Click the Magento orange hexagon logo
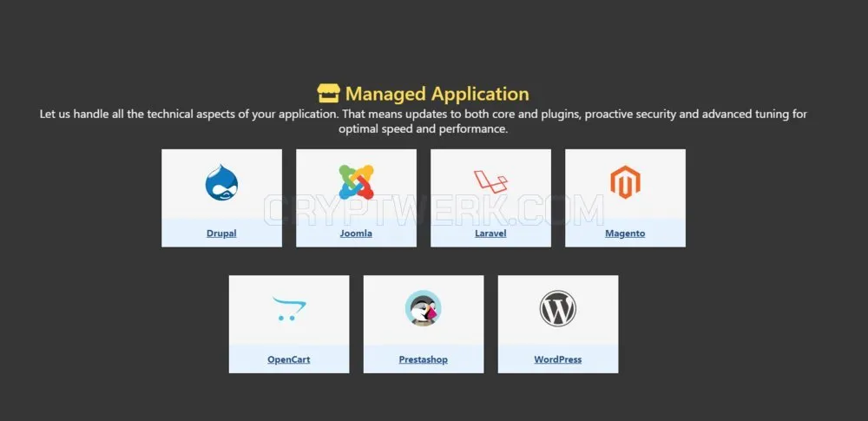Screen dimensions: 868x421 (625, 181)
